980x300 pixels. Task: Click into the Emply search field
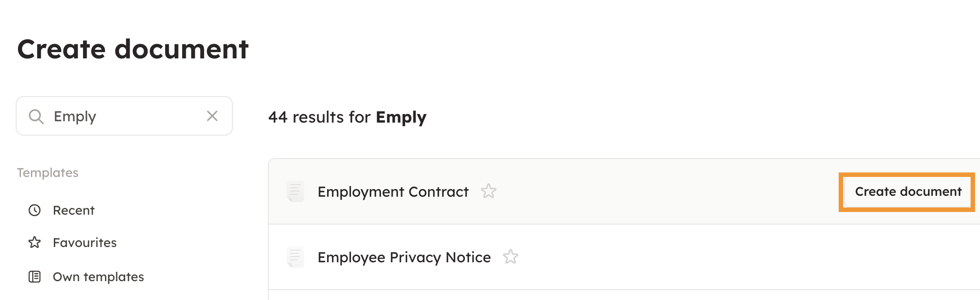coord(126,116)
